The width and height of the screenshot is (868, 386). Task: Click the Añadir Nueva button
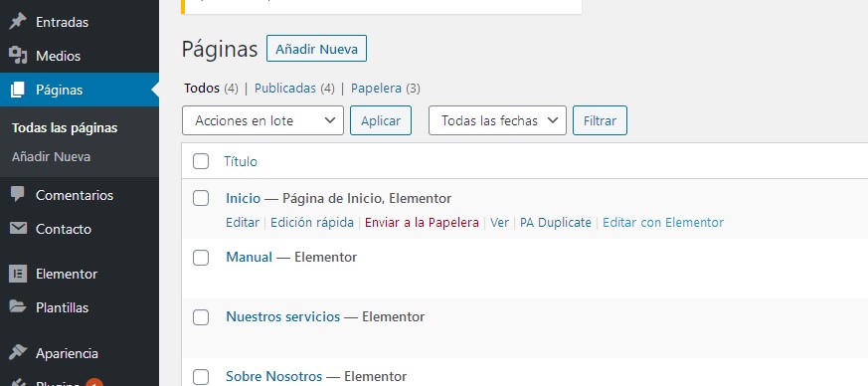pos(316,49)
